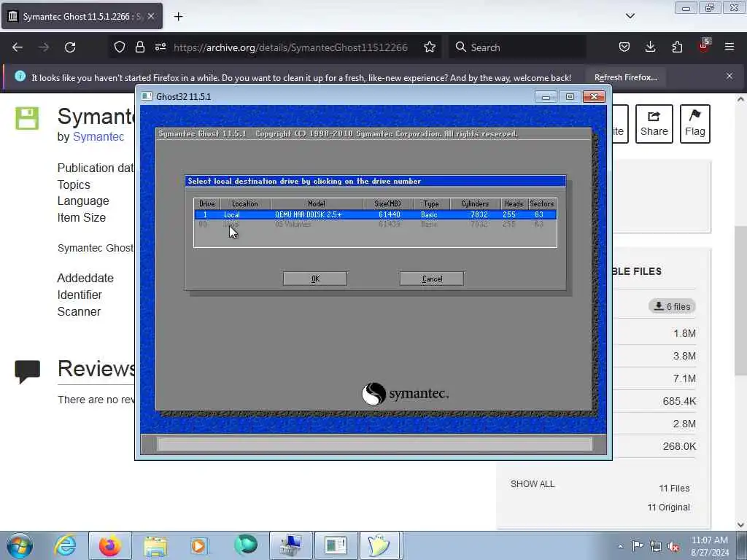Open Firefox downloads panel
747x560 pixels.
(x=650, y=47)
